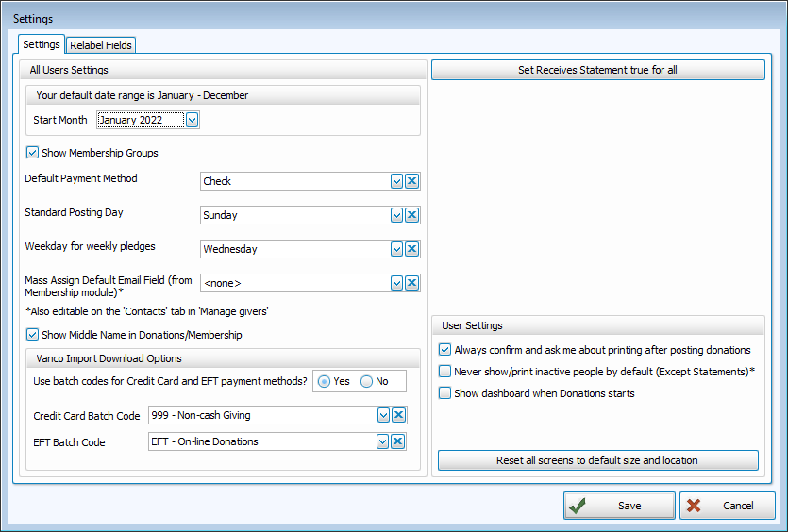The width and height of the screenshot is (788, 532).
Task: Clear the Credit Card Batch Code
Action: pyautogui.click(x=398, y=415)
